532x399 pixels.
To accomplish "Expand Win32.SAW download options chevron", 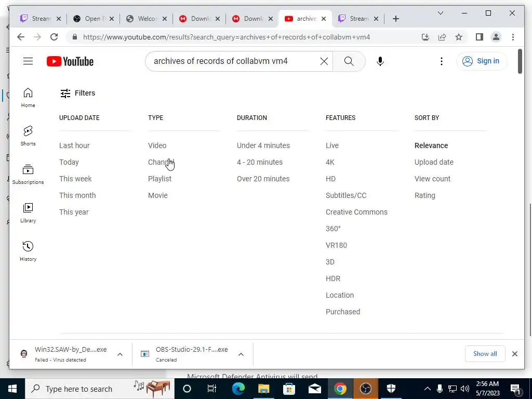I will [120, 354].
